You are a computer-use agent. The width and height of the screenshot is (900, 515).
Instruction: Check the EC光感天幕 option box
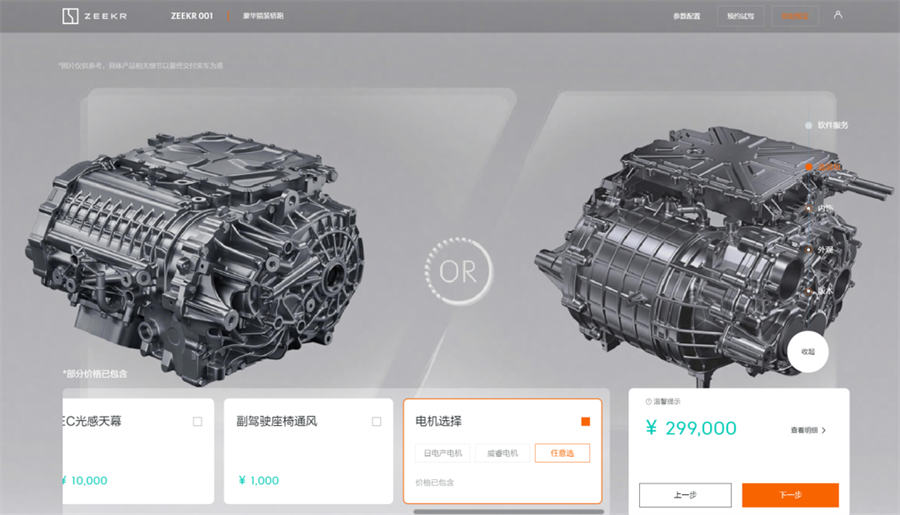[x=197, y=422]
